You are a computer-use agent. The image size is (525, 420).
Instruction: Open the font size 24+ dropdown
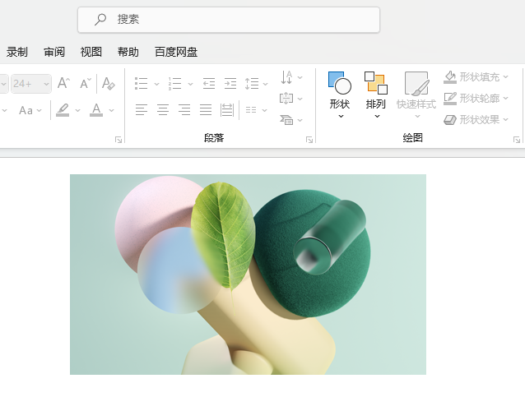point(46,84)
